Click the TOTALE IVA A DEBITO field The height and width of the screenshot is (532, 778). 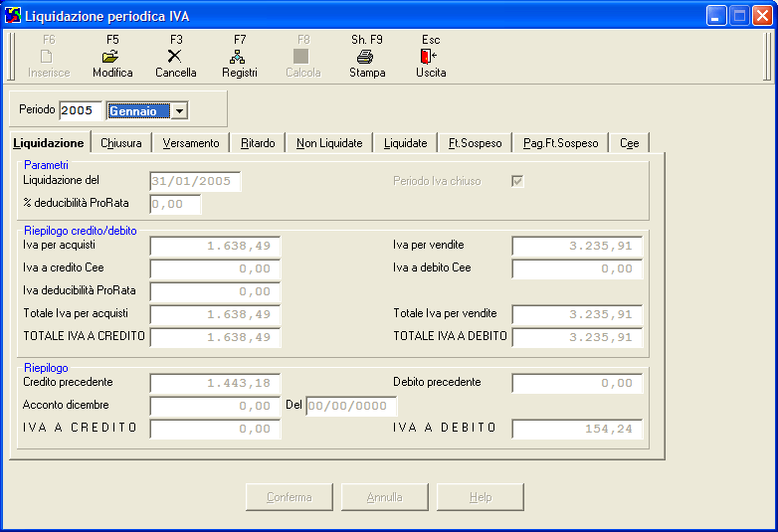pyautogui.click(x=577, y=337)
